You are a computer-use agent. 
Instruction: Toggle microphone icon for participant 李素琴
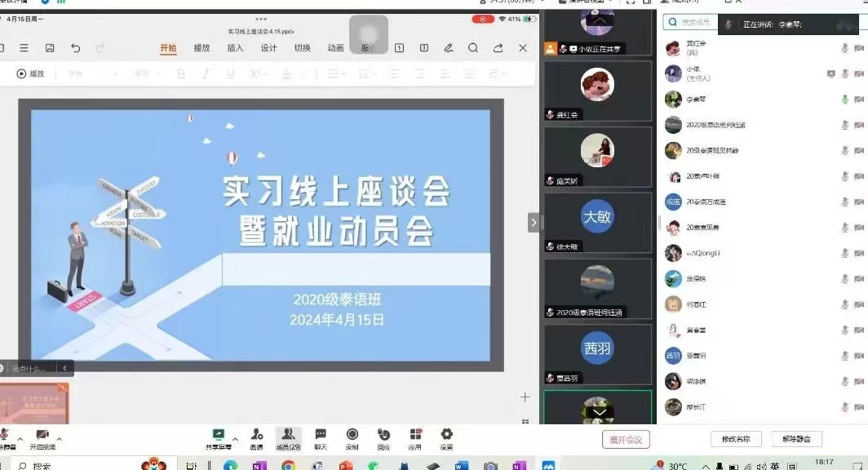[845, 100]
